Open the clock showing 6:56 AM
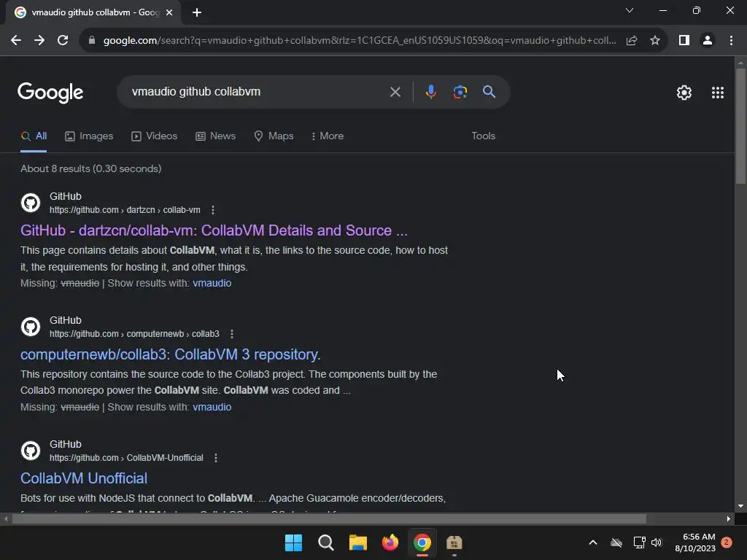The width and height of the screenshot is (747, 560). (x=695, y=542)
